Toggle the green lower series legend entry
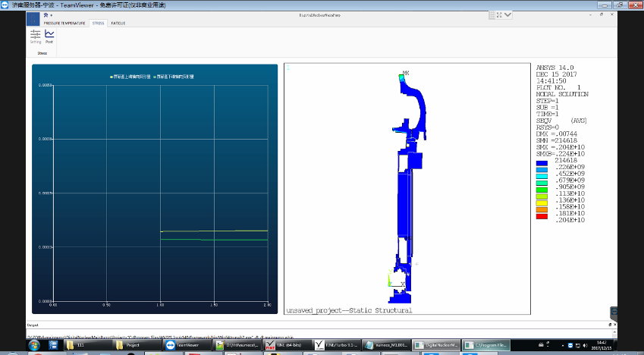Screen dimensions: 644x355 pos(174,77)
